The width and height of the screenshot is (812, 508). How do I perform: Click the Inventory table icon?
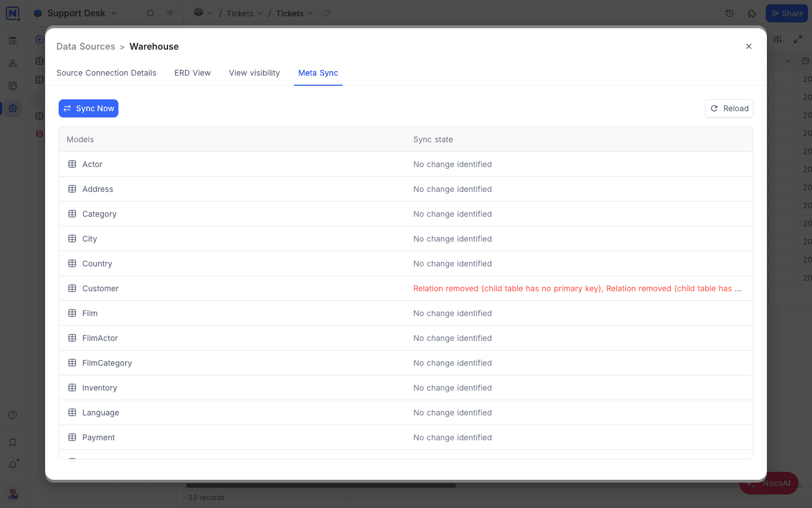72,388
